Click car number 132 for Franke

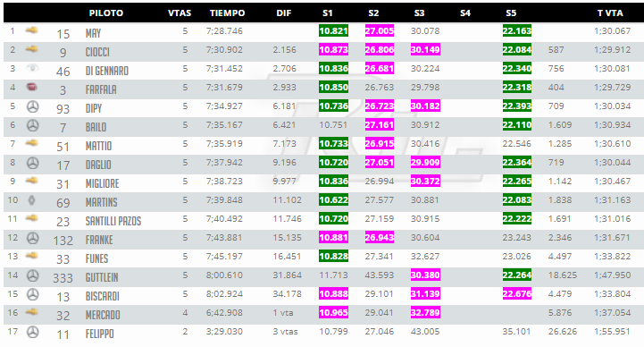click(x=63, y=241)
